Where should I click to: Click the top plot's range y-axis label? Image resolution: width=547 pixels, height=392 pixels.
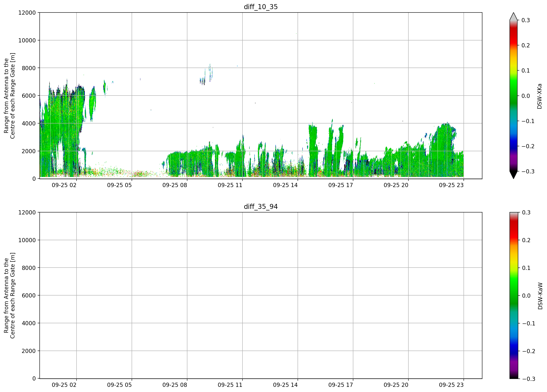pyautogui.click(x=9, y=96)
